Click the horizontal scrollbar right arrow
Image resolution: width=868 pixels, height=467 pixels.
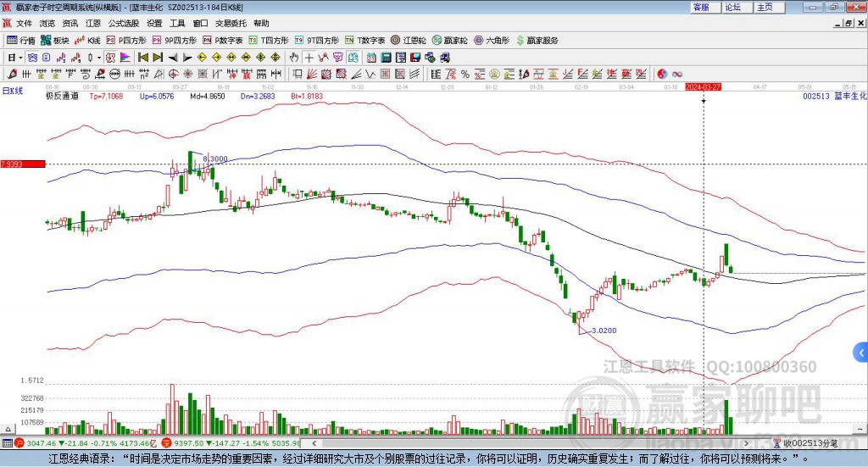pyautogui.click(x=746, y=443)
